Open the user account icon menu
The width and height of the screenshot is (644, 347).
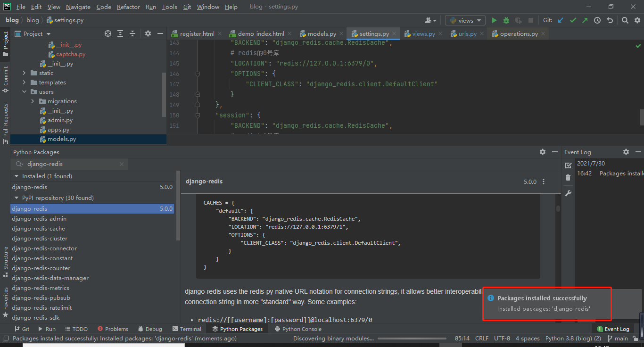click(x=430, y=20)
